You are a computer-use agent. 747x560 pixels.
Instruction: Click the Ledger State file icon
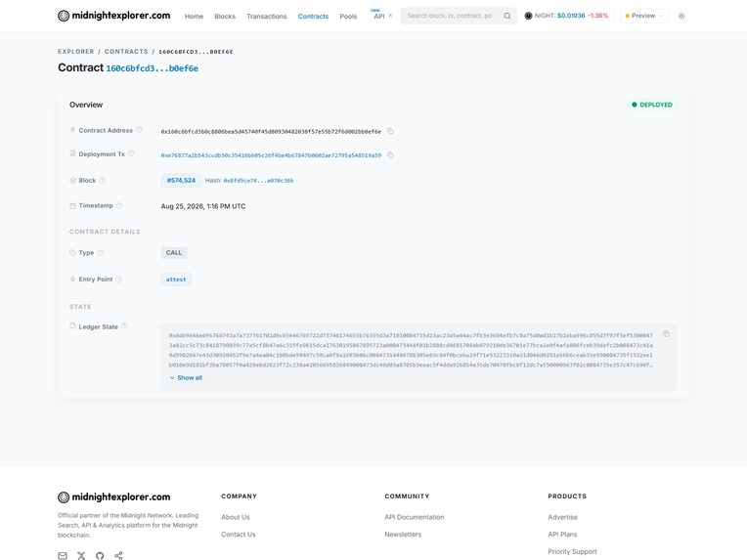[72, 326]
